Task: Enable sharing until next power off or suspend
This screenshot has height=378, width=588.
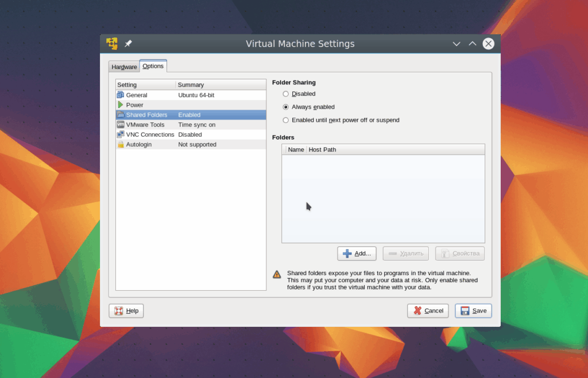Action: (286, 120)
